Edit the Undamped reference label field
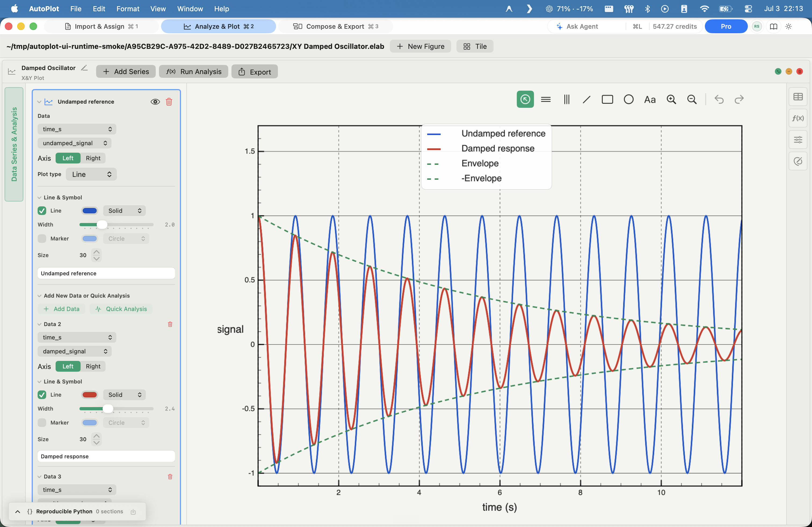This screenshot has height=527, width=812. pos(106,273)
